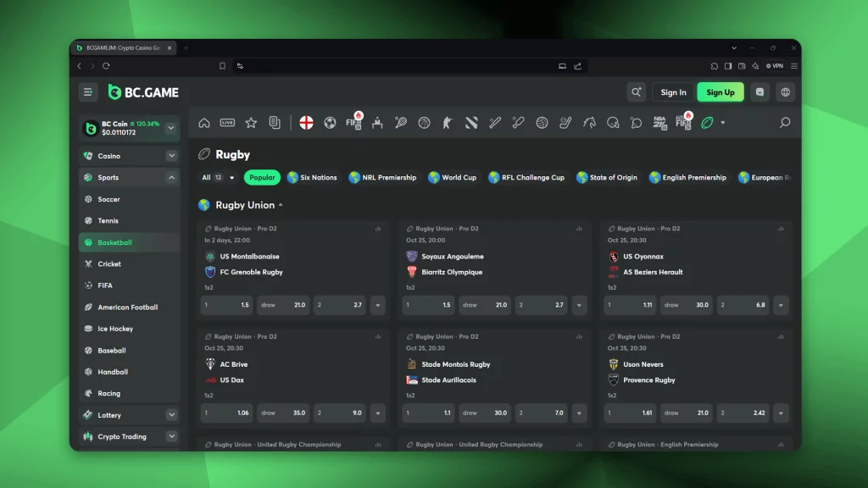Open the LIVE events icon
The width and height of the screenshot is (868, 488).
[x=227, y=123]
